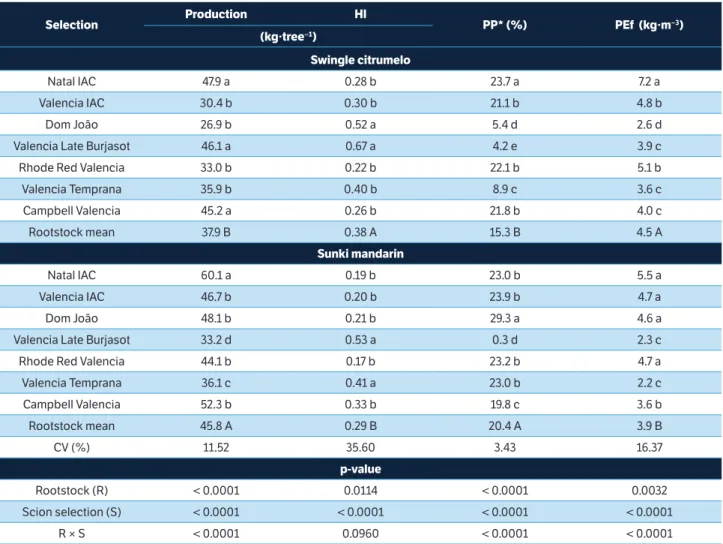This screenshot has height=544, width=723.
Task: Select the PP mean '20.4 A'
Action: (x=504, y=426)
